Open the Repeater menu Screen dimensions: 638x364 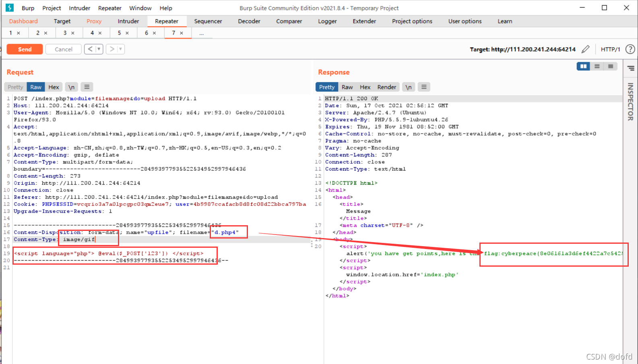tap(110, 8)
